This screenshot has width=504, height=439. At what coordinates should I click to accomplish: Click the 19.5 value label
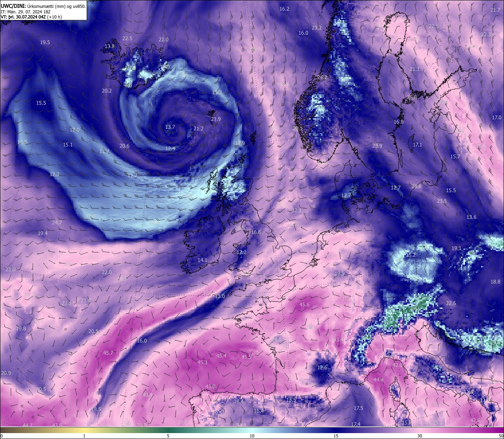(x=45, y=42)
